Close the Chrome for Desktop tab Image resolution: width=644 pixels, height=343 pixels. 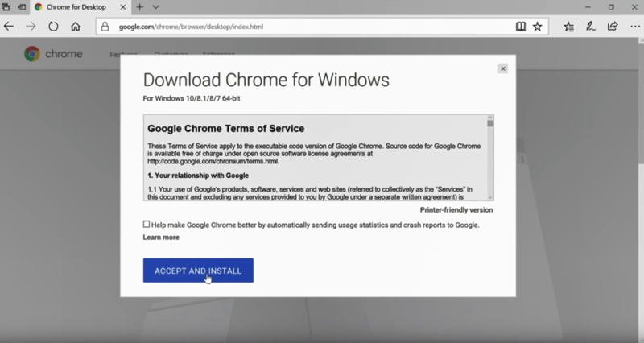pos(123,7)
